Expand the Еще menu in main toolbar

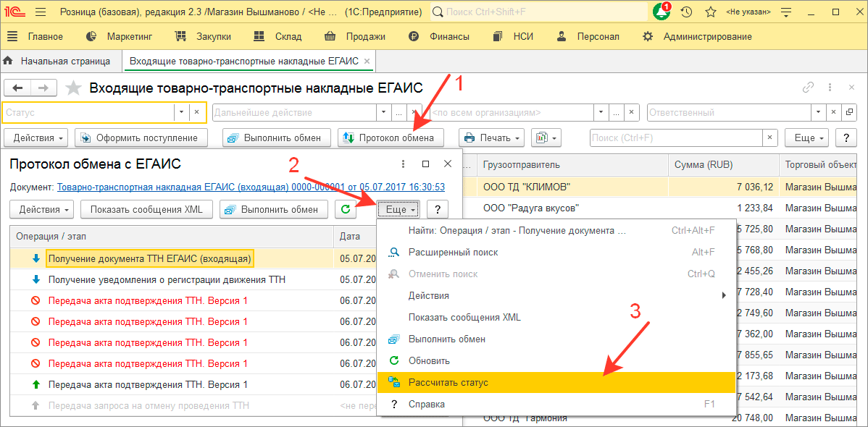coord(808,138)
